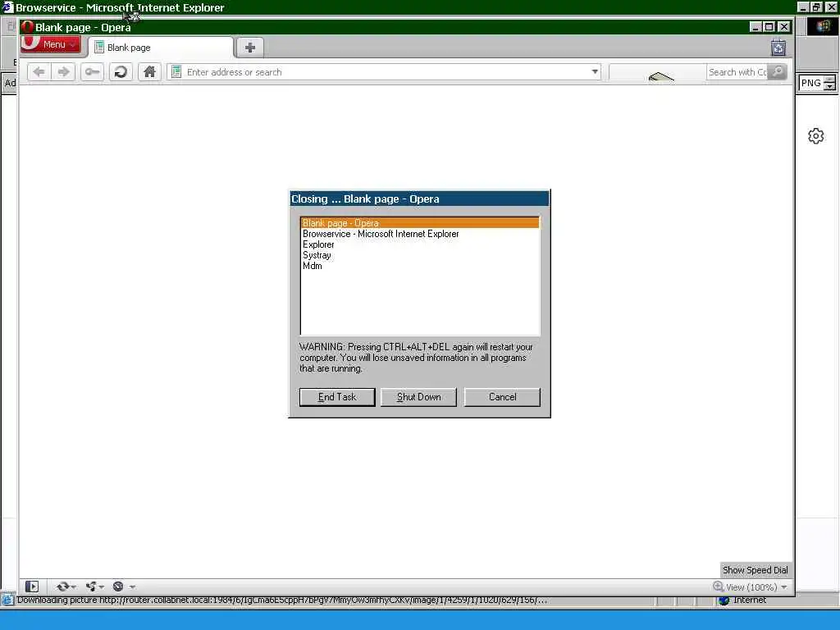Click the key-shaped wand icon in Opera toolbar
The height and width of the screenshot is (630, 840).
point(92,72)
